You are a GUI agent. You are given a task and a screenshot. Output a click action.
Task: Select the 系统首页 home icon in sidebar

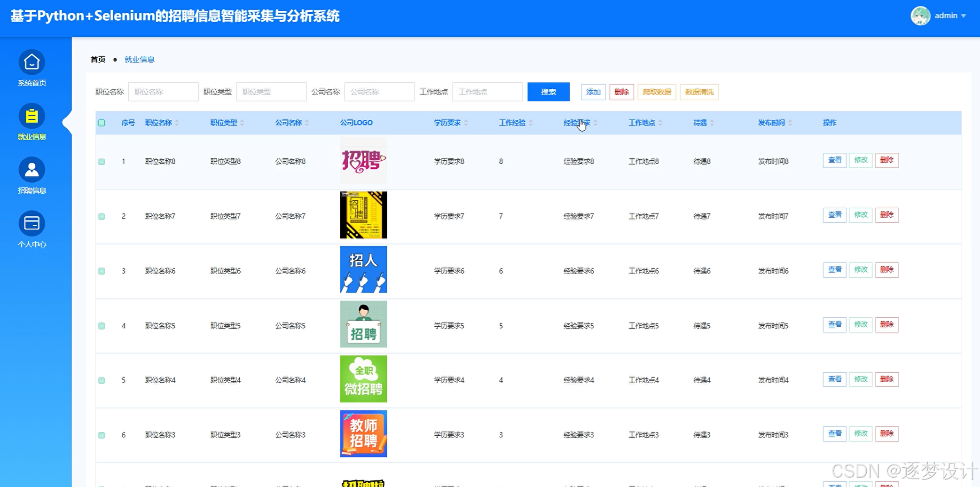tap(31, 62)
